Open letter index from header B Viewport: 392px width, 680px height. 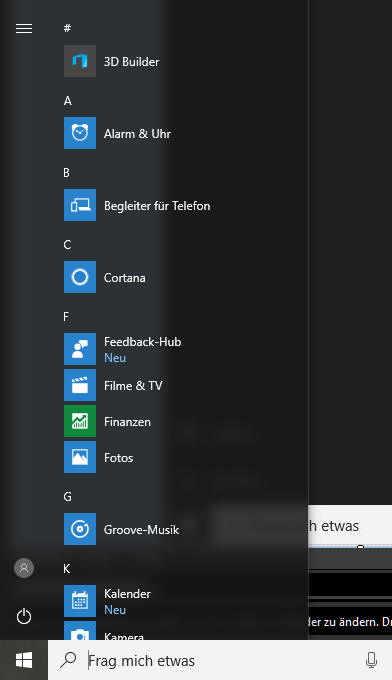click(66, 173)
